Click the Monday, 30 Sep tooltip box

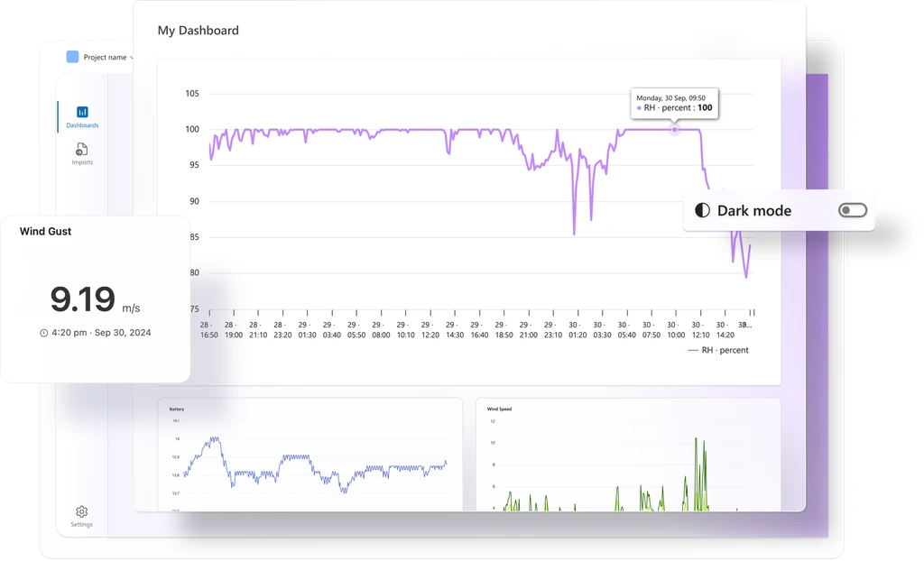(x=675, y=104)
